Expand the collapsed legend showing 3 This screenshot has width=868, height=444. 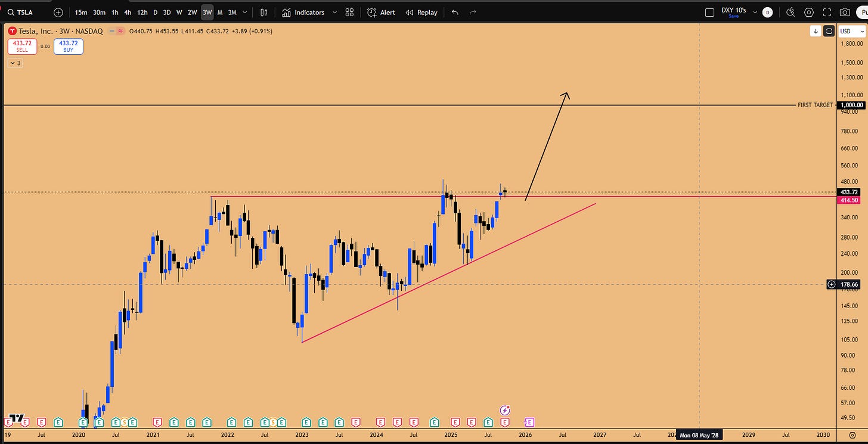[15, 63]
